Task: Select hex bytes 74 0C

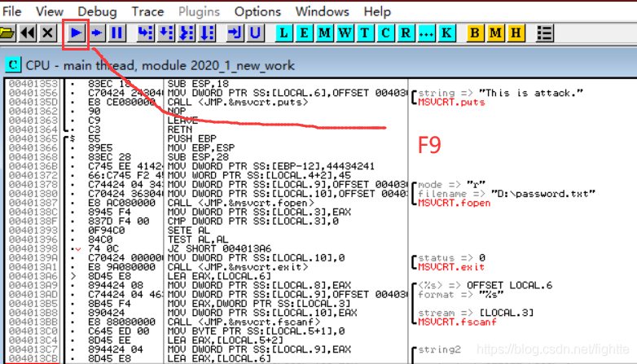Action: pos(103,248)
